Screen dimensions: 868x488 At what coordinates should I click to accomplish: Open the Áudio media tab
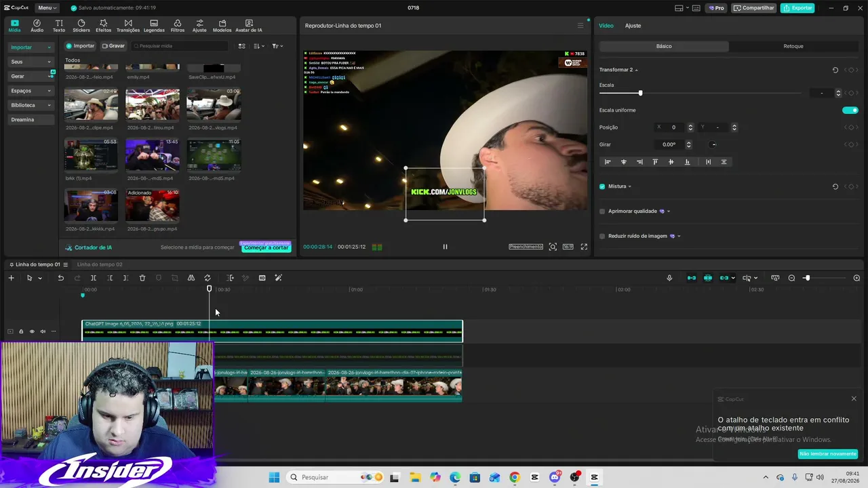[37, 26]
